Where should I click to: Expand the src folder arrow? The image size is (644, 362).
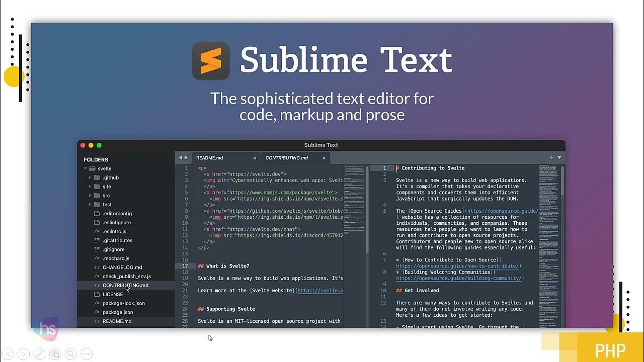pyautogui.click(x=90, y=196)
